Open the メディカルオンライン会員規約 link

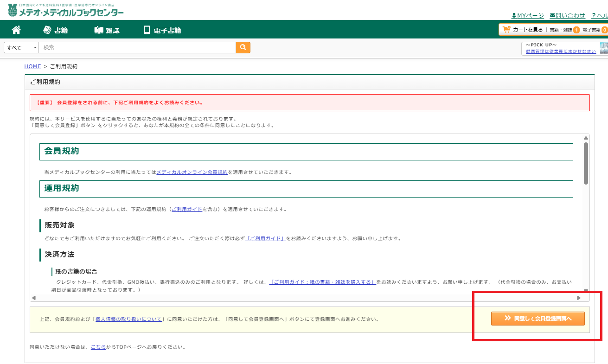click(192, 172)
